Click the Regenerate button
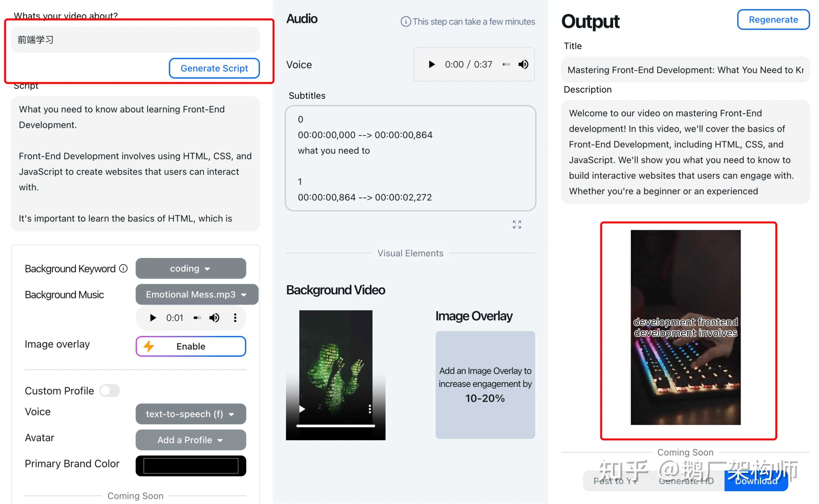 tap(773, 20)
